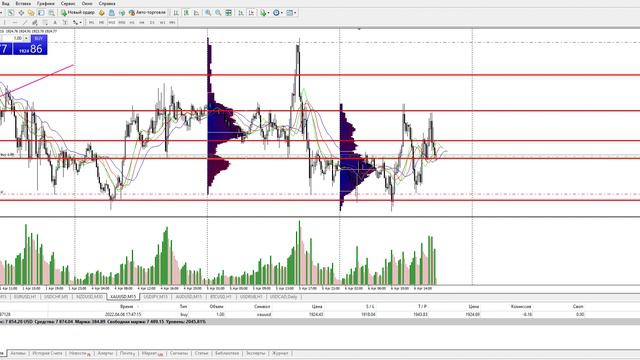Open the Navigator panel with the folder icon

(x=31, y=13)
